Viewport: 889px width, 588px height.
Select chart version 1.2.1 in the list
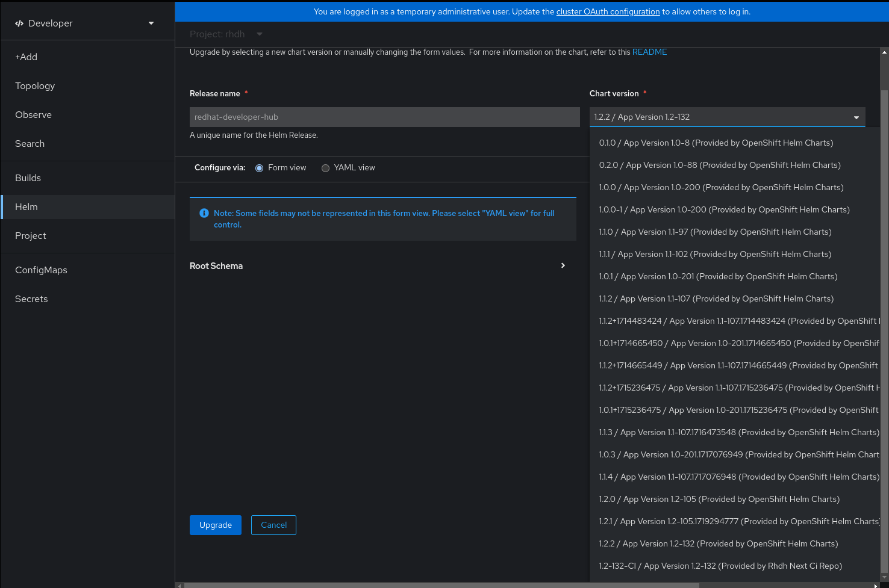click(734, 521)
